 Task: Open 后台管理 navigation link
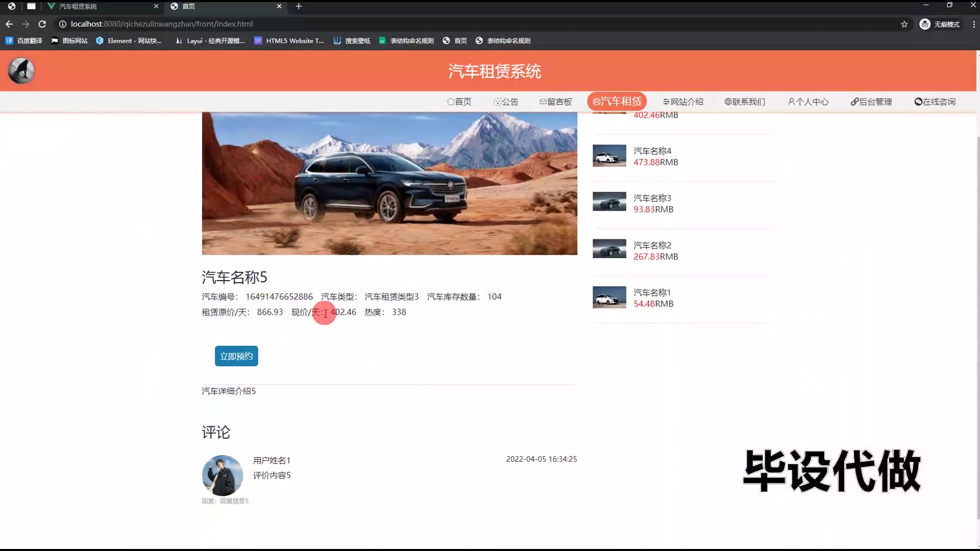click(x=871, y=102)
